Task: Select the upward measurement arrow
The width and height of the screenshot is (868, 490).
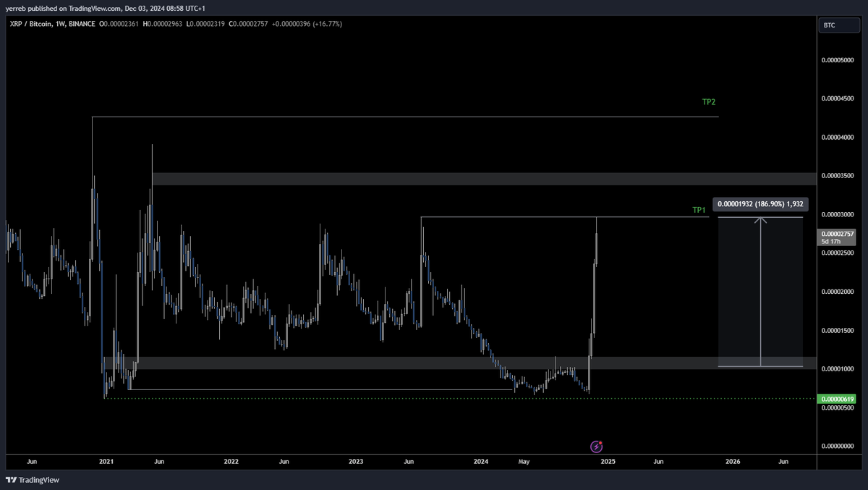Action: click(x=760, y=292)
